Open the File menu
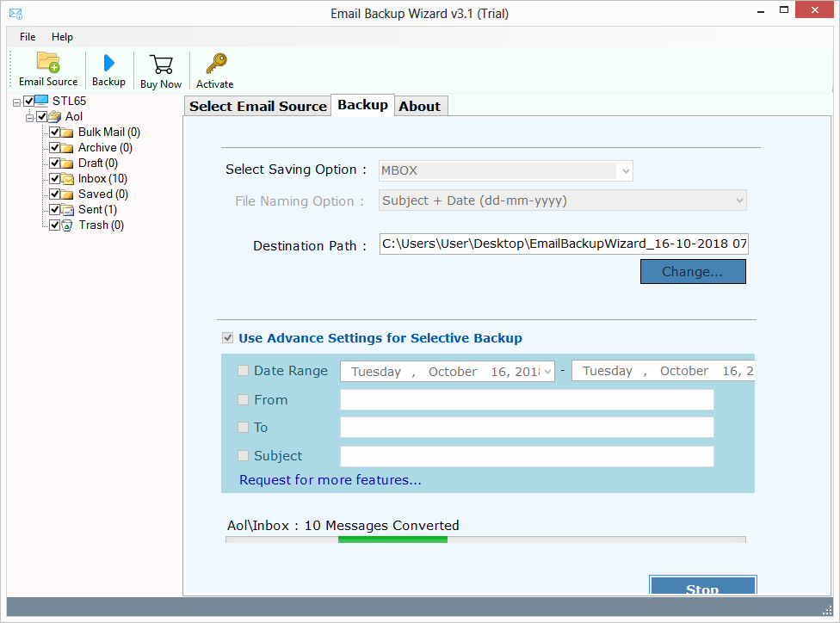The image size is (840, 623). pos(28,37)
